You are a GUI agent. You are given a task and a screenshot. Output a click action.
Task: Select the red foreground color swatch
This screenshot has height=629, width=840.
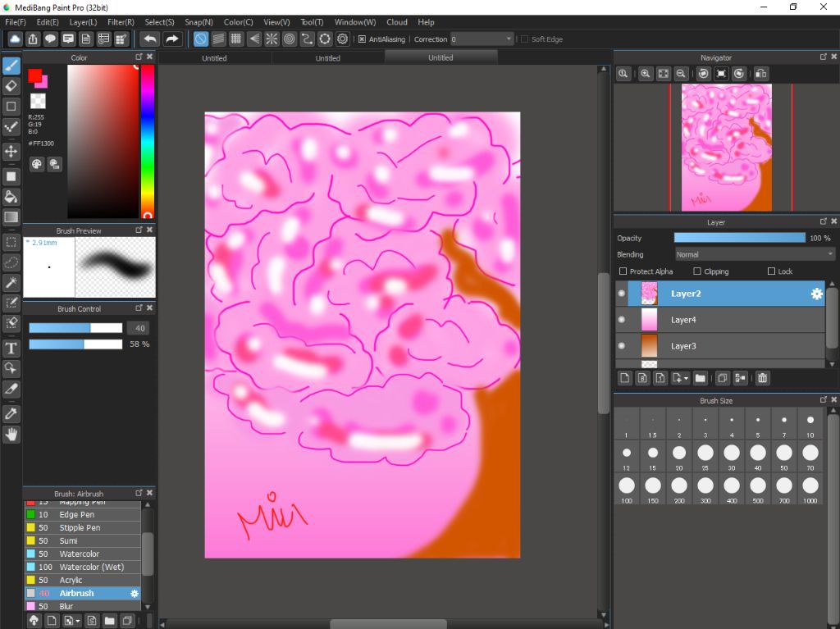pos(34,75)
